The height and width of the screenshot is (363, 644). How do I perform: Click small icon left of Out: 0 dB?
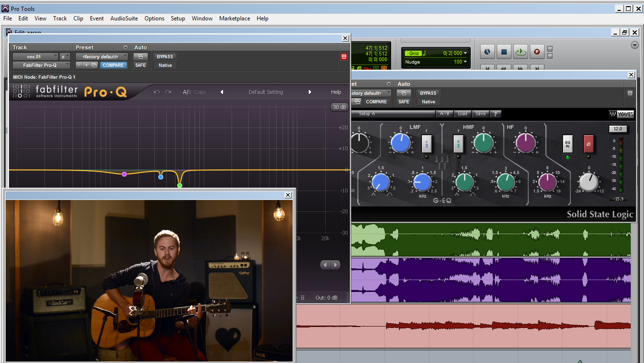302,298
